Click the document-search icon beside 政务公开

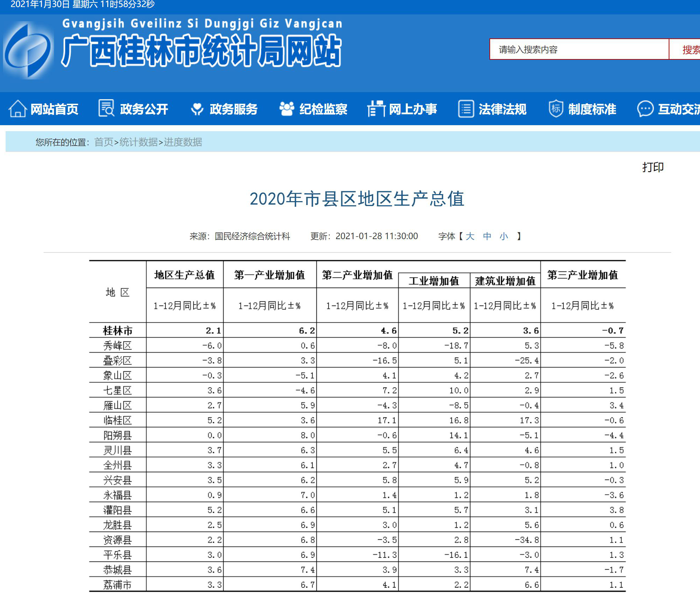click(106, 108)
